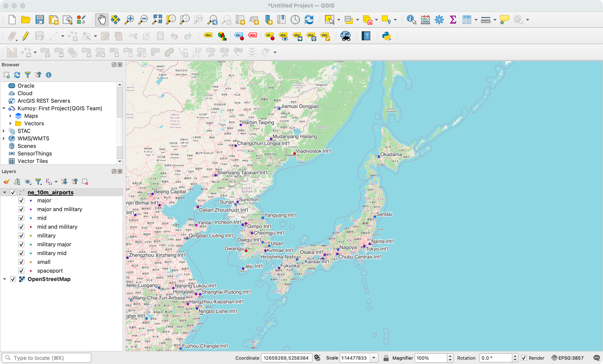The image size is (603, 364).
Task: Open the statistical summary panel
Action: point(453,19)
